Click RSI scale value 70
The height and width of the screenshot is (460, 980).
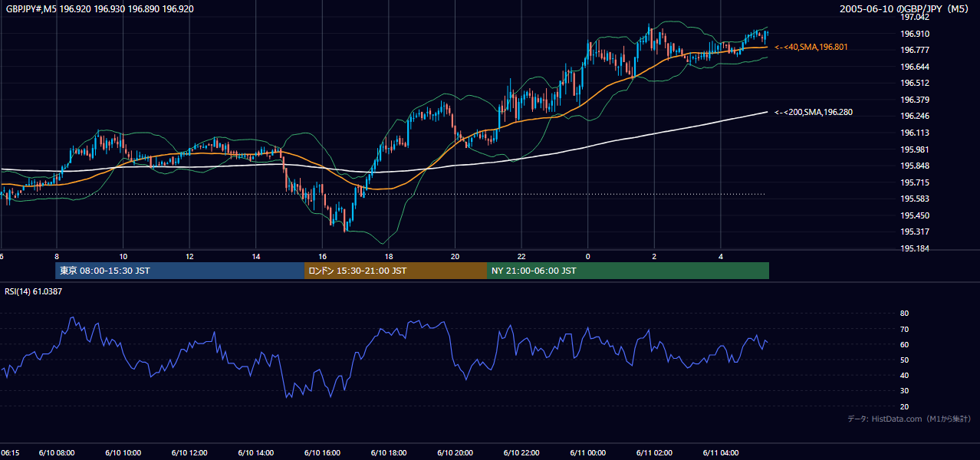(904, 329)
